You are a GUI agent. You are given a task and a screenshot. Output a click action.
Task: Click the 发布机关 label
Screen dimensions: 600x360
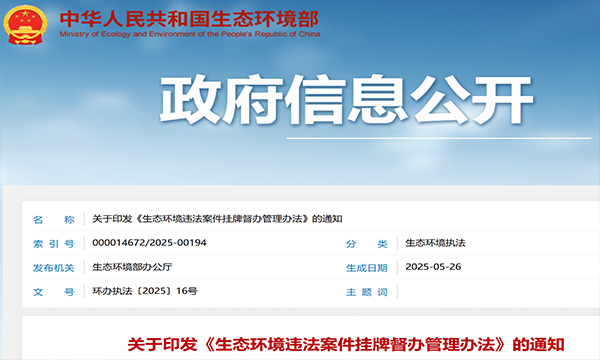pos(54,268)
